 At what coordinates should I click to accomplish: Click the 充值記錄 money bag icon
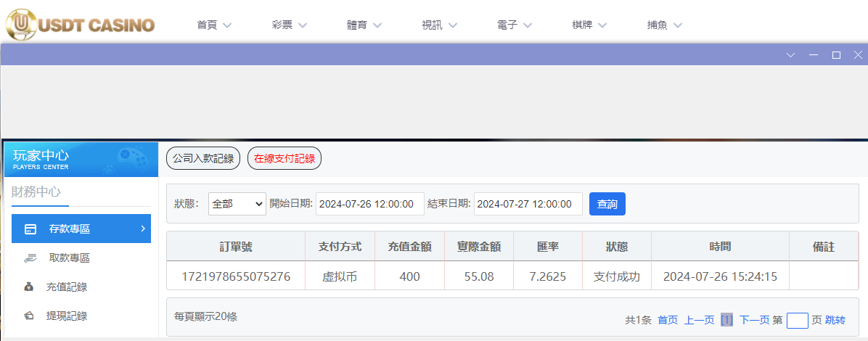pos(30,287)
